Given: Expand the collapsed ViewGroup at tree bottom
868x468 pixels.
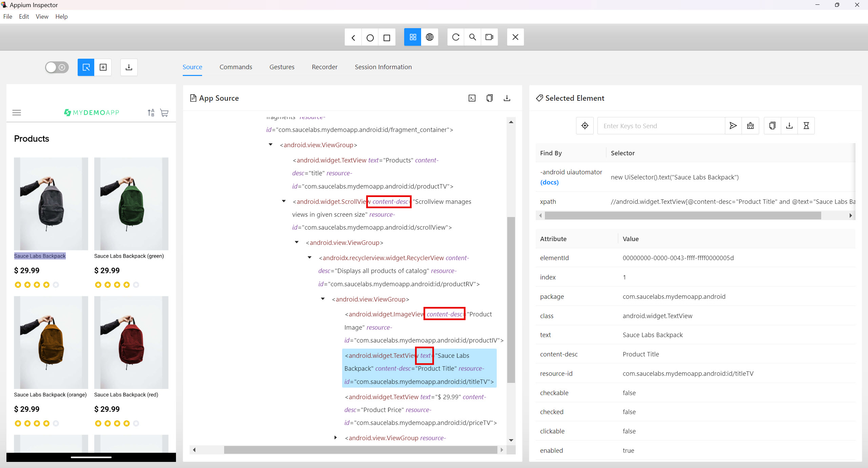Looking at the screenshot, I should click(336, 438).
